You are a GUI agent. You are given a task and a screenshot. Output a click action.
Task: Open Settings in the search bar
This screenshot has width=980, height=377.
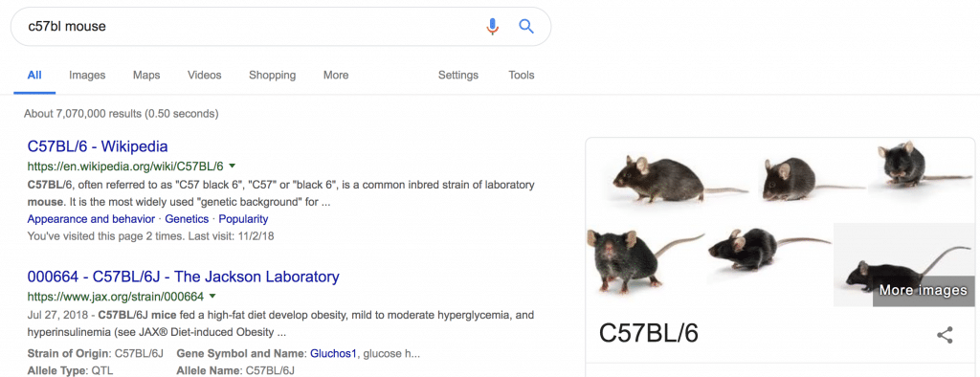pyautogui.click(x=458, y=75)
